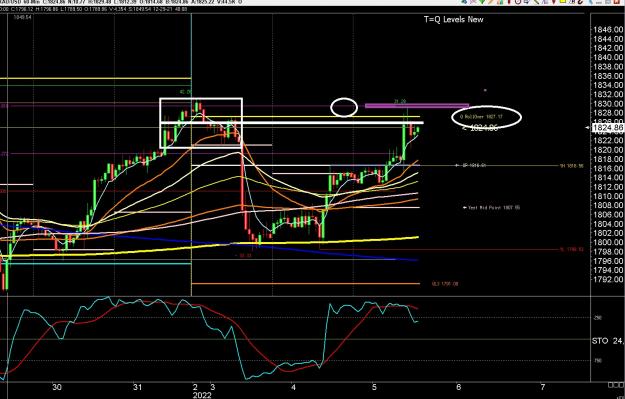Click the 1830.00 price axis label
Image resolution: width=625 pixels, height=399 pixels.
pyautogui.click(x=608, y=104)
